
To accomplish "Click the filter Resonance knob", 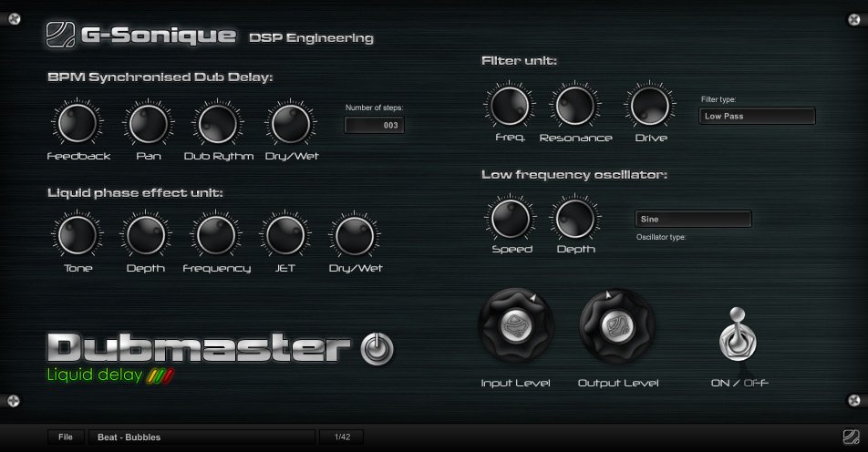I will tap(575, 106).
